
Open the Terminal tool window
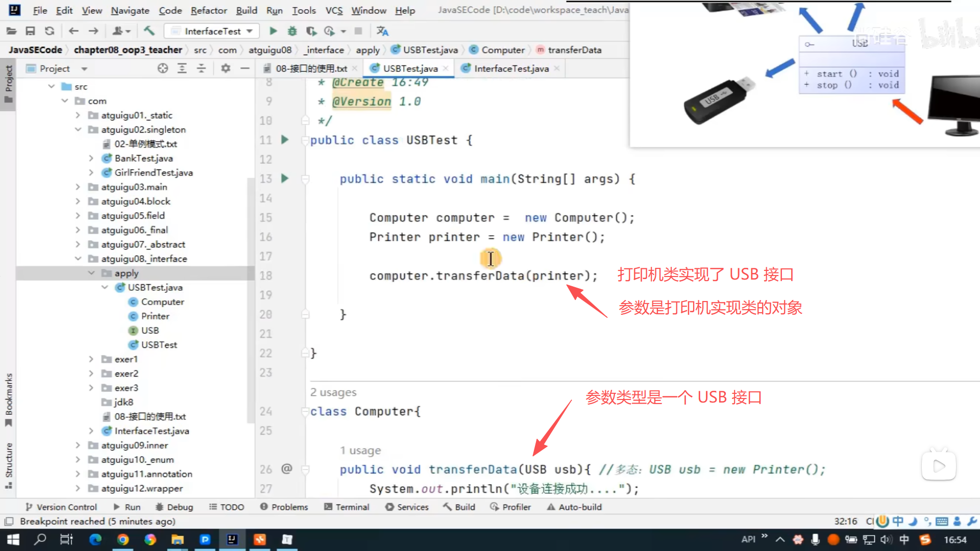[346, 507]
